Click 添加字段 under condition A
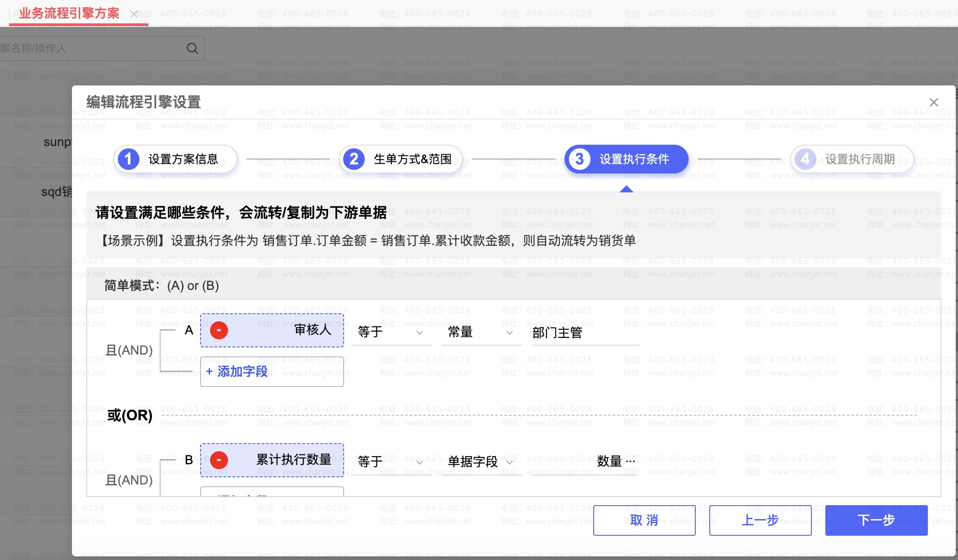Screen dimensions: 958x560 272,372
